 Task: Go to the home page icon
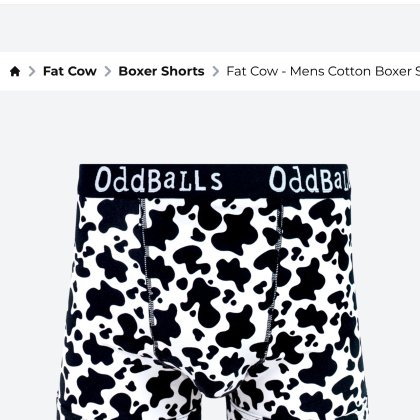point(15,71)
